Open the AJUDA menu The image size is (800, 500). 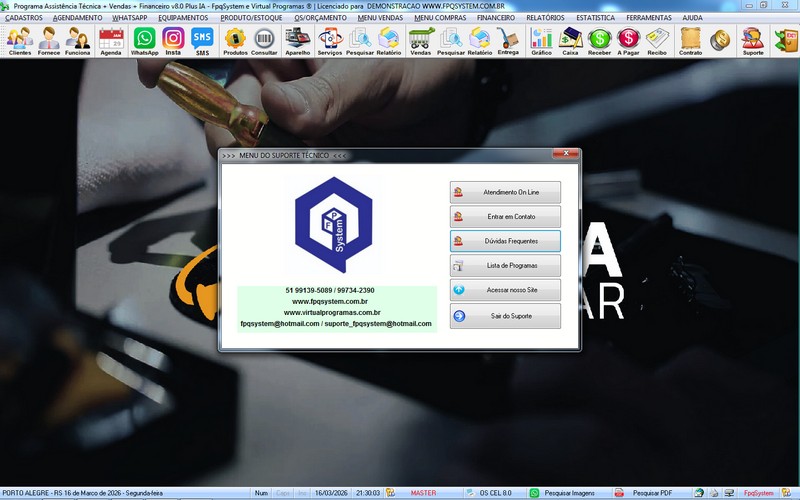[x=692, y=18]
